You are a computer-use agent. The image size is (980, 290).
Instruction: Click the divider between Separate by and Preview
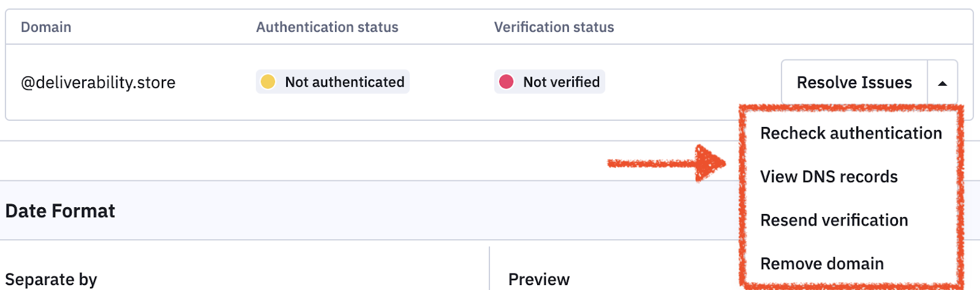(489, 270)
